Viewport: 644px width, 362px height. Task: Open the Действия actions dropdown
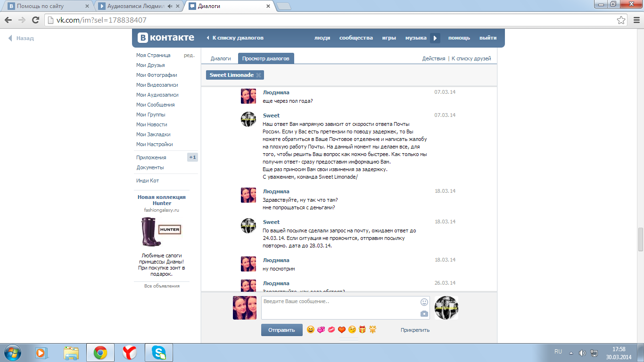point(433,58)
